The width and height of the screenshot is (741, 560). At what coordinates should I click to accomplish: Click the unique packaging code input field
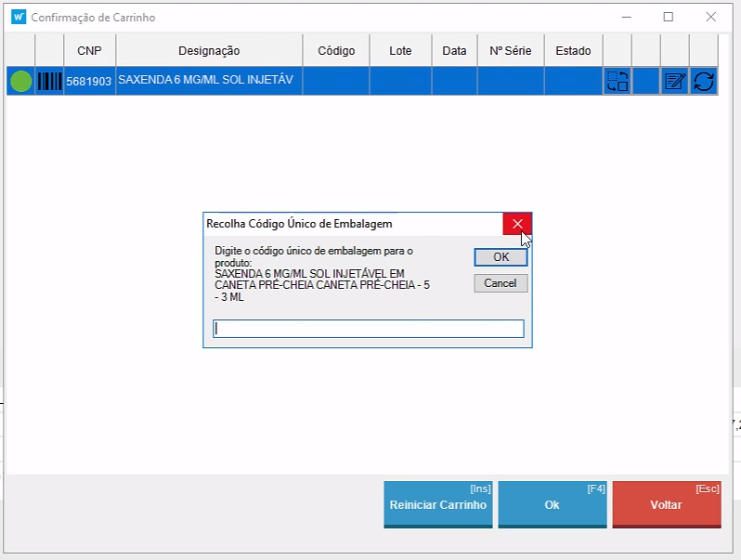click(369, 329)
